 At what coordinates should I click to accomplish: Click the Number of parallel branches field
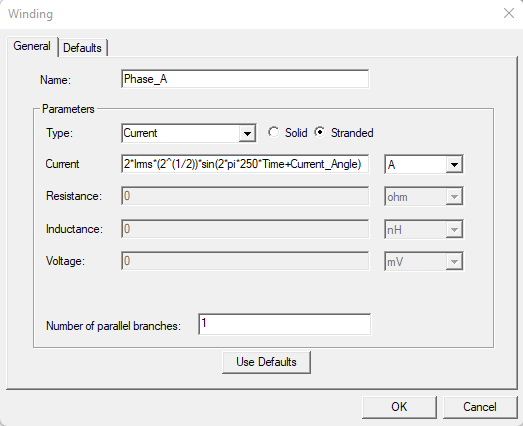[x=284, y=324]
